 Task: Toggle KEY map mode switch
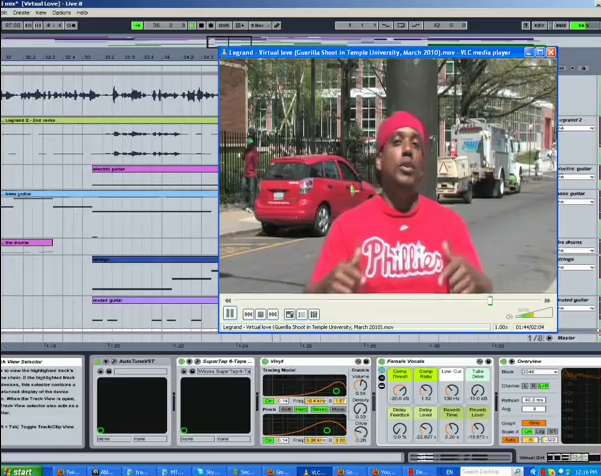point(539,25)
